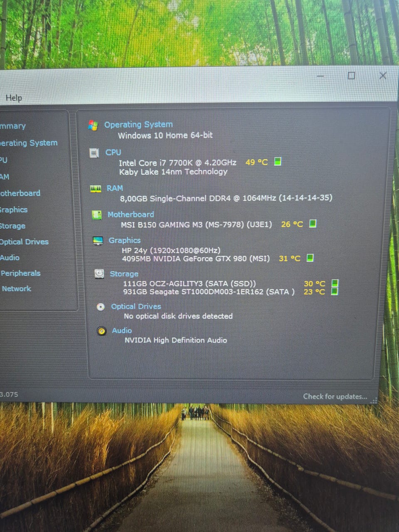Image resolution: width=399 pixels, height=532 pixels.
Task: Click NVIDIA High Definition Audio text
Action: pos(176,340)
